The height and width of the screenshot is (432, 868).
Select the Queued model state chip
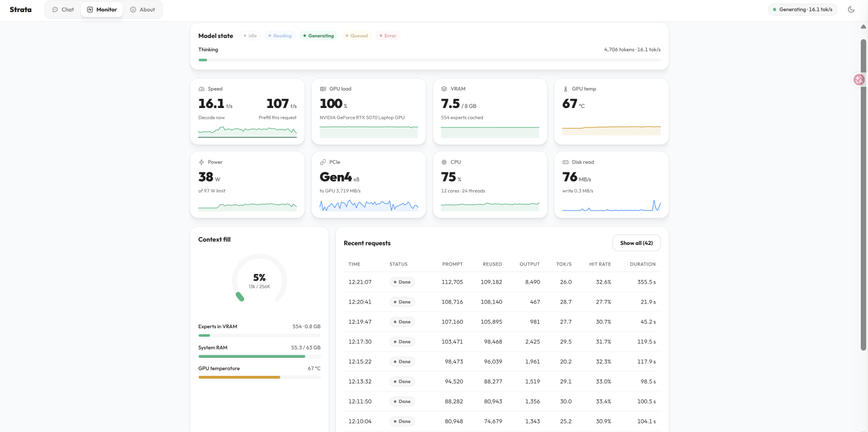pos(356,36)
